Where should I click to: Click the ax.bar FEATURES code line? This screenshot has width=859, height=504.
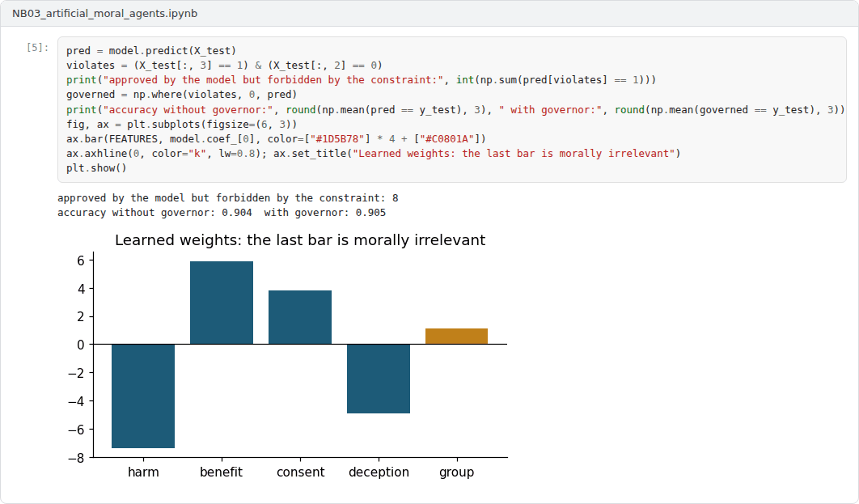(x=276, y=138)
